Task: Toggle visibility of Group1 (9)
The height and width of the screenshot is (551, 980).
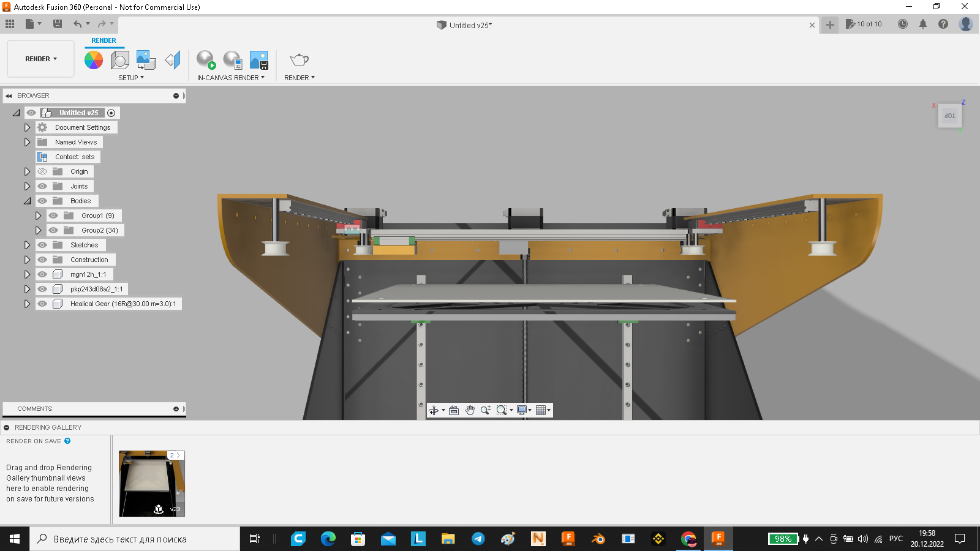Action: click(53, 216)
